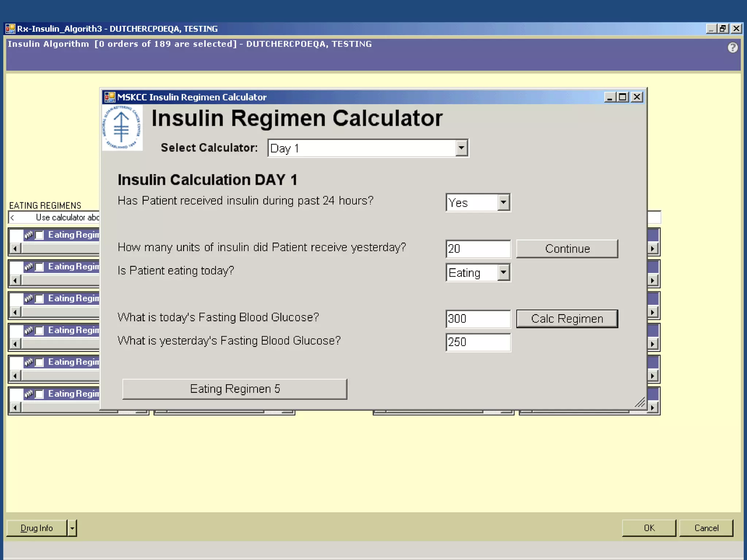
Task: Click the MSKCC logo in the calculator
Action: point(122,128)
